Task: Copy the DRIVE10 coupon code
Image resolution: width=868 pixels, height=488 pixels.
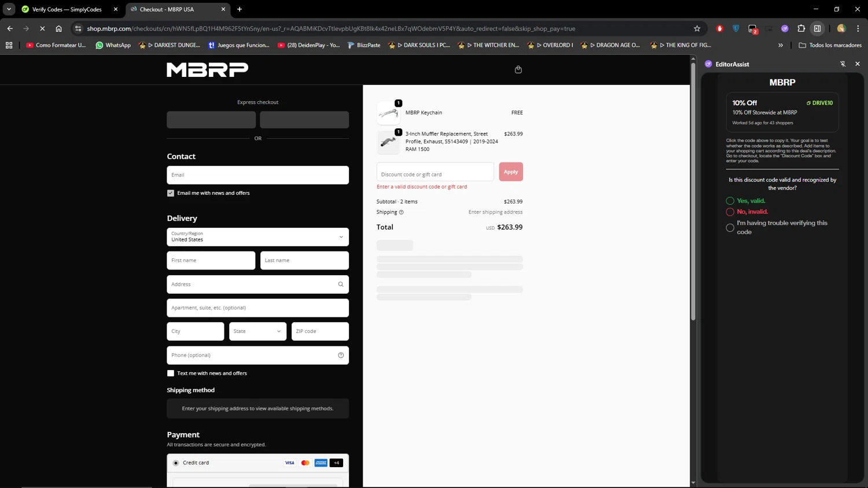Action: (x=819, y=103)
